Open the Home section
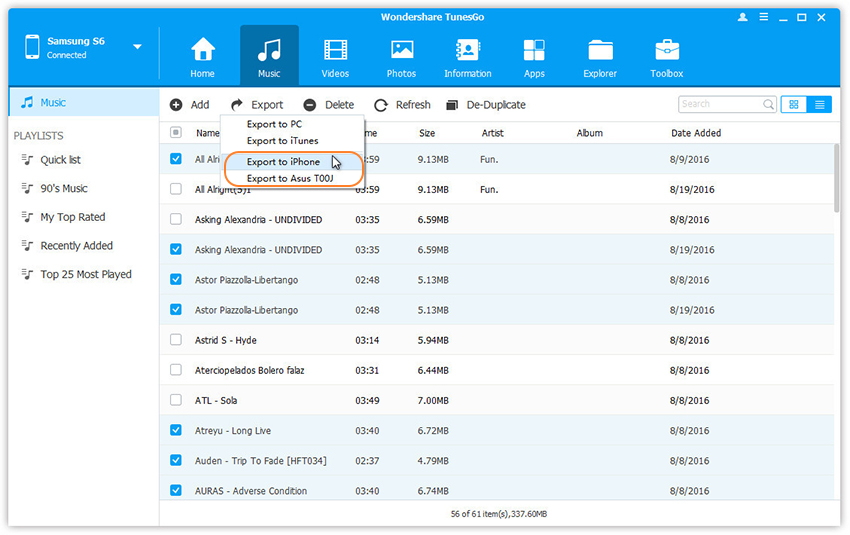Image resolution: width=850 pixels, height=535 pixels. [202, 57]
